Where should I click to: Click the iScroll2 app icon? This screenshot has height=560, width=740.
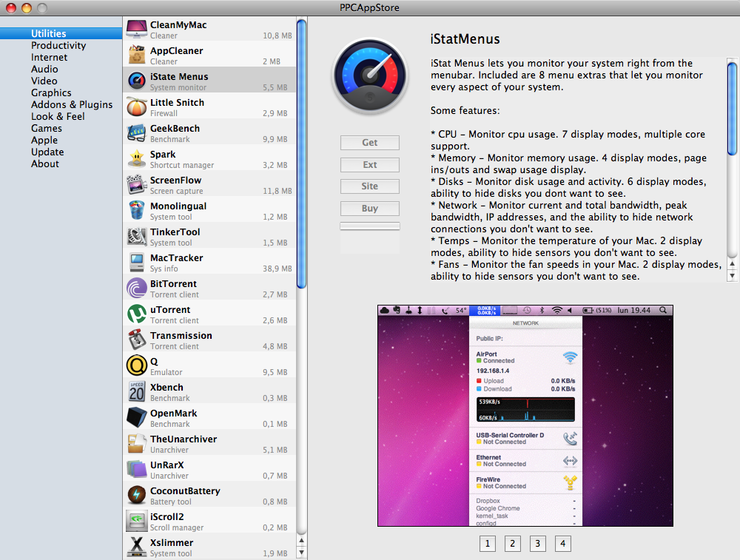pos(137,522)
